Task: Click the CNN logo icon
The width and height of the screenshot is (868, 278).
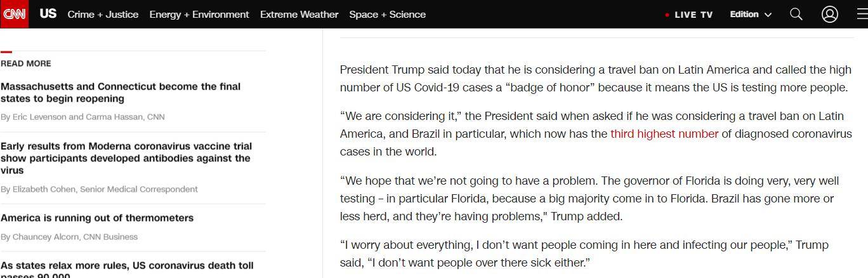Action: click(14, 14)
